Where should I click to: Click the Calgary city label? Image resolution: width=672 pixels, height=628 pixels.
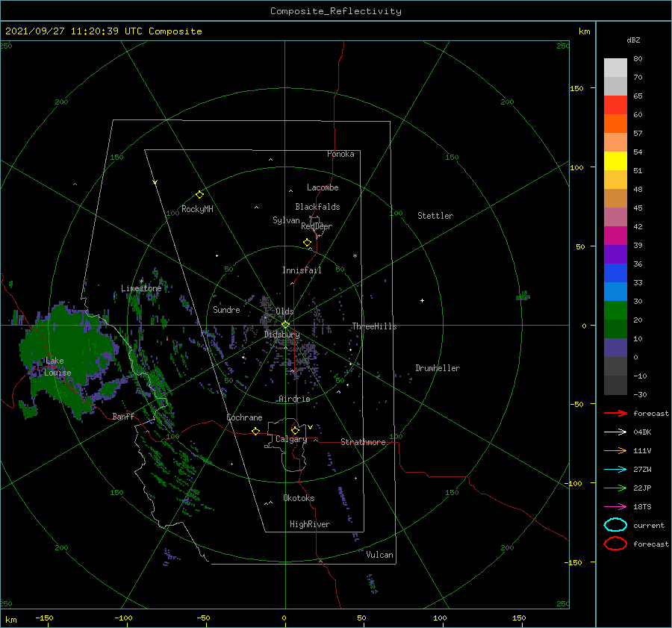click(x=291, y=439)
